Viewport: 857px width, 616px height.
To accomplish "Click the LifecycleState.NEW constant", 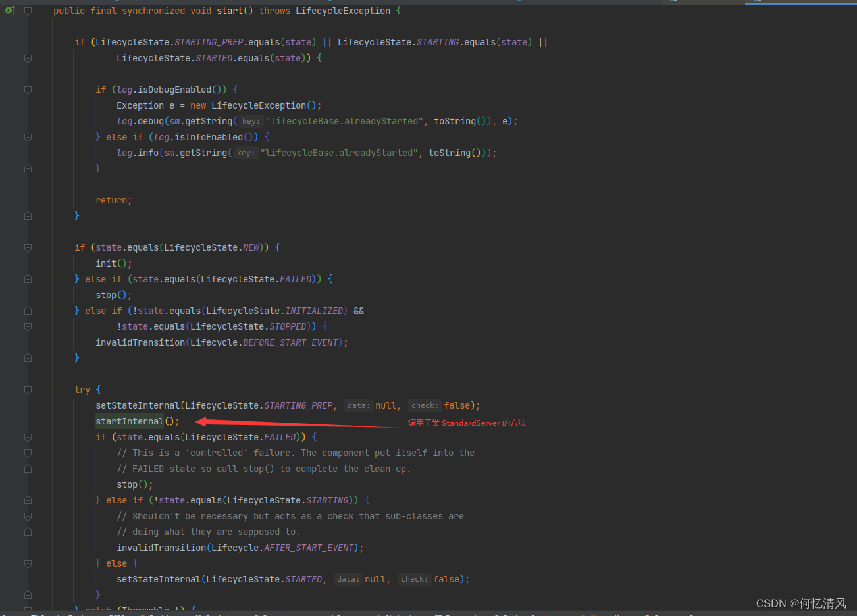I will click(x=211, y=247).
